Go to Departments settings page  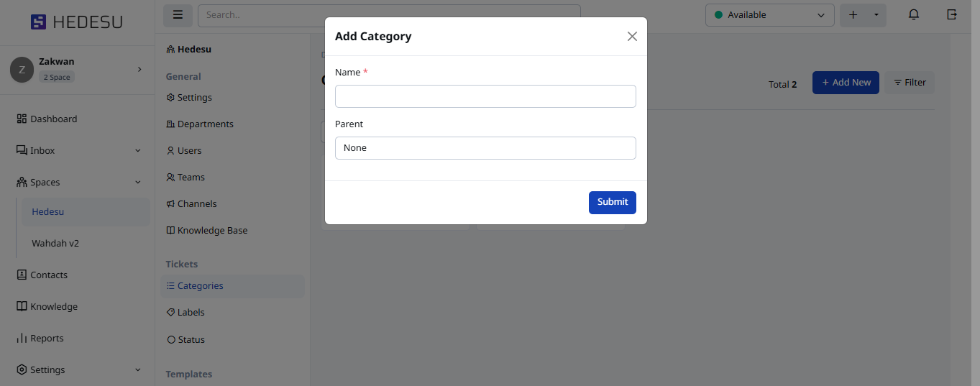(x=205, y=124)
